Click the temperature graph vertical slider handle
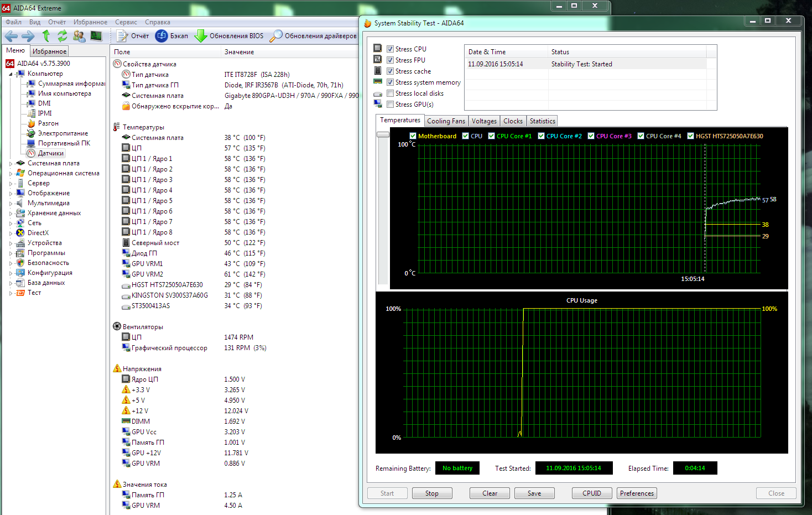 (383, 134)
